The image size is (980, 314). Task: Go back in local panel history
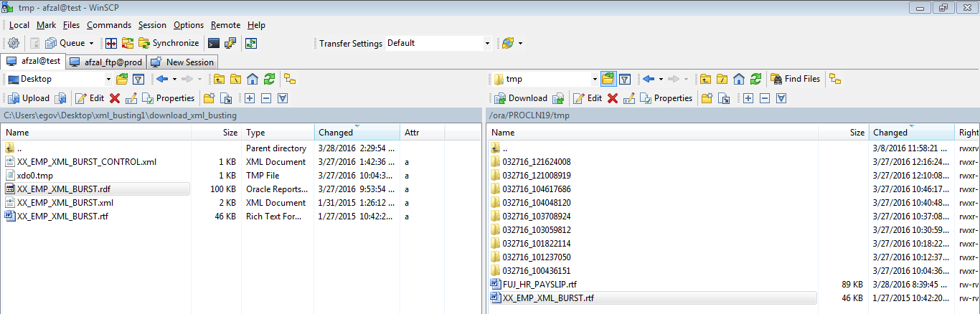click(x=162, y=79)
